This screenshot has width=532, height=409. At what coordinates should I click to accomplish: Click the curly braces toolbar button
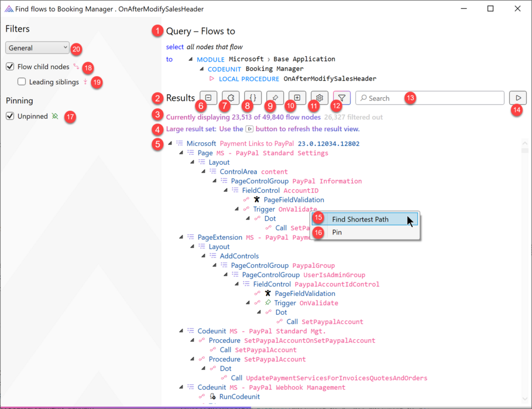pos(253,98)
